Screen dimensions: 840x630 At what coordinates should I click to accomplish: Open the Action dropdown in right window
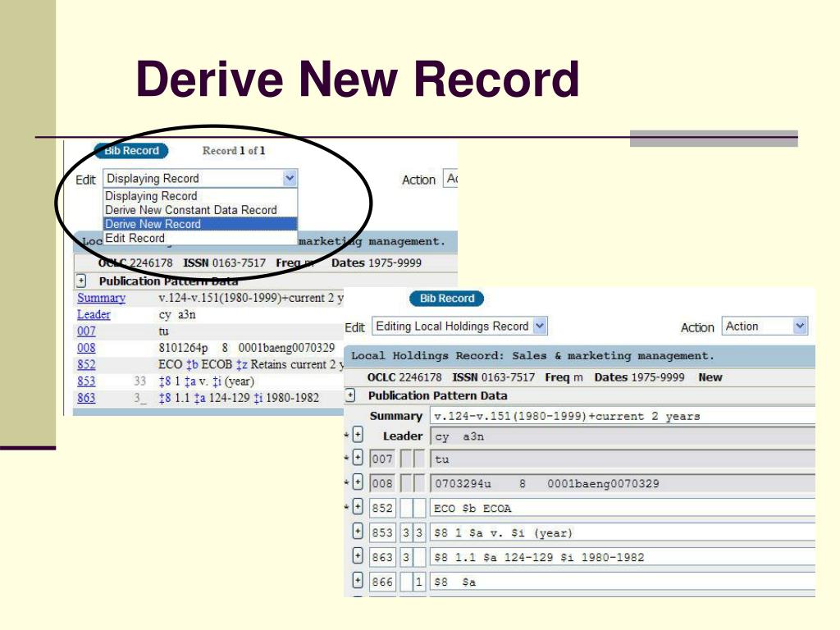(x=765, y=326)
